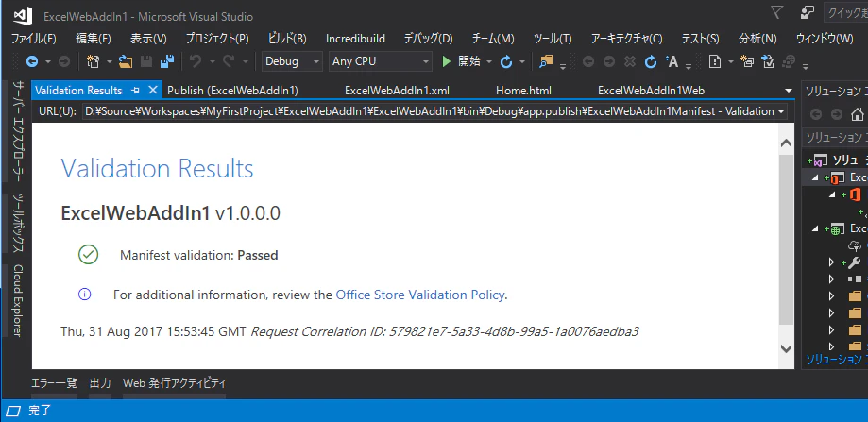The width and height of the screenshot is (868, 422).
Task: Open the Navigate Backward history dropdown
Action: coord(48,62)
